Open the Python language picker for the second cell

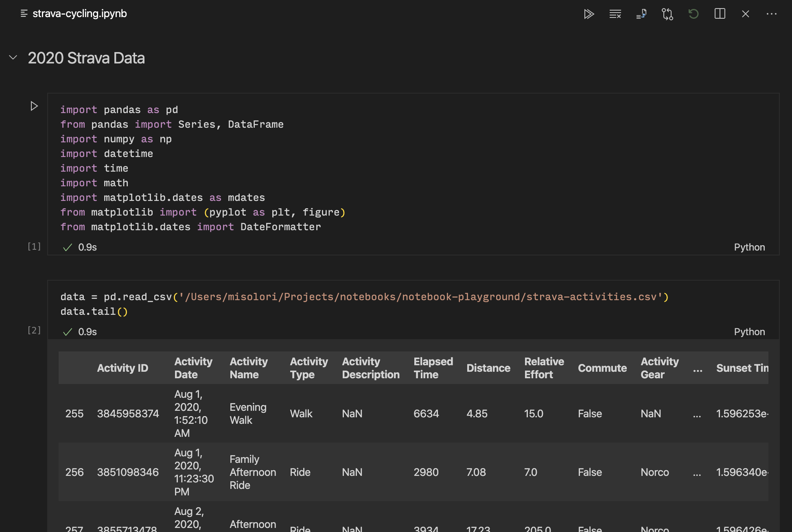(x=749, y=331)
